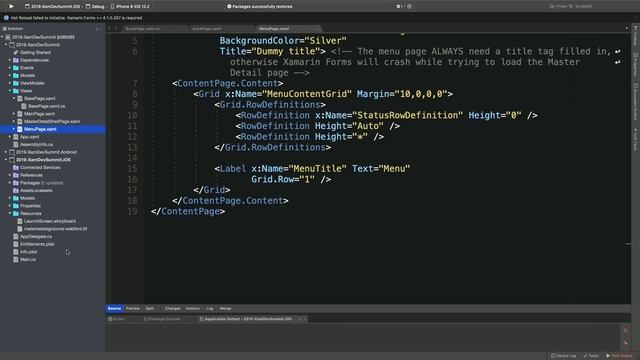Choose the iPhone 8 iOS 12.2 target device

point(130,7)
